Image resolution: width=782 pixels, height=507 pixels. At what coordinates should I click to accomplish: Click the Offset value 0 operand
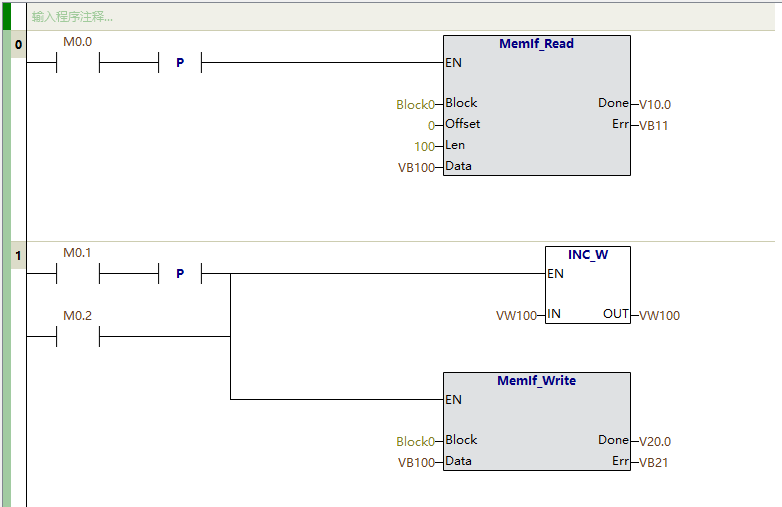(x=431, y=125)
